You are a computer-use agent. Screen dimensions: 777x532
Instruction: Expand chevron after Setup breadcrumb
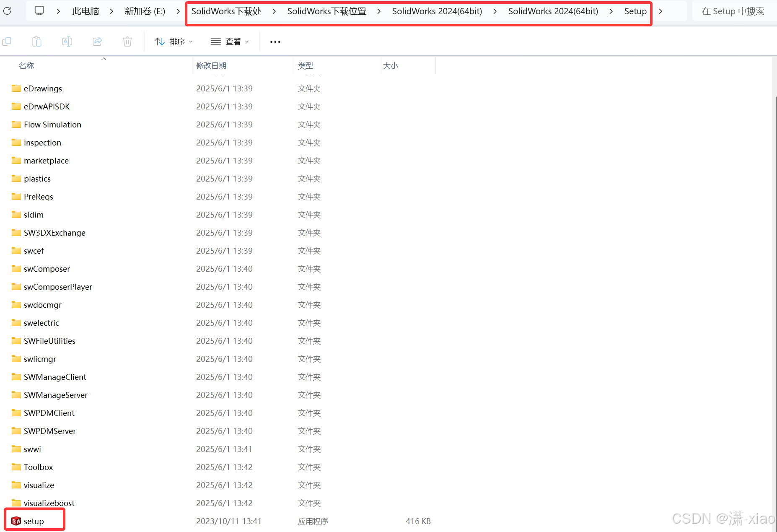(x=660, y=11)
